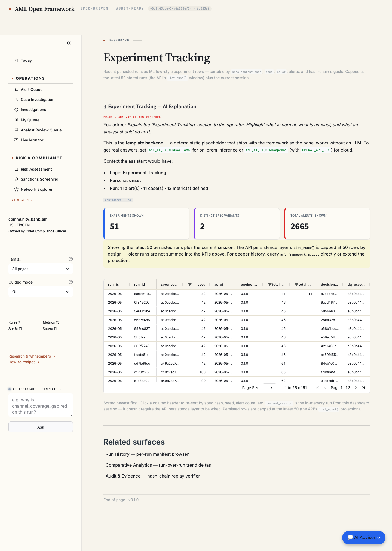Sort by the dq_exce... column header

[356, 284]
